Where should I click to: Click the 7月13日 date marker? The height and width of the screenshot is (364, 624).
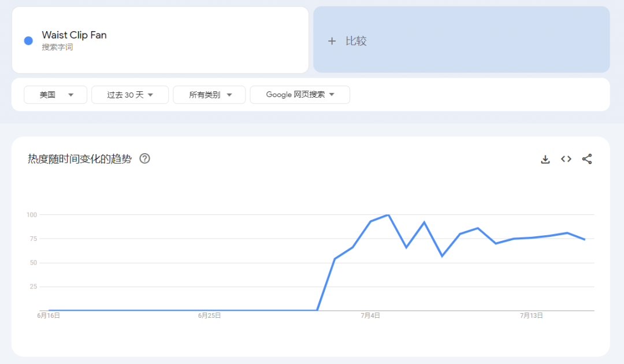pos(532,315)
